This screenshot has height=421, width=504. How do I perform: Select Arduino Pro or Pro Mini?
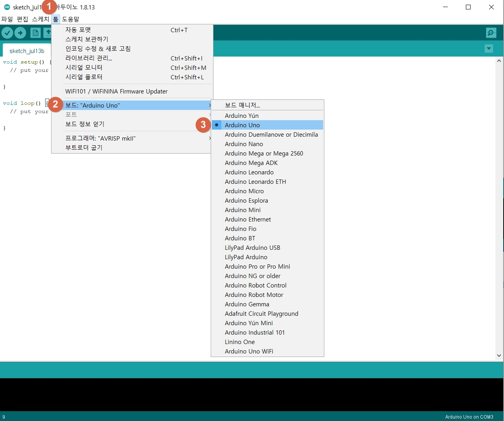tap(267, 266)
